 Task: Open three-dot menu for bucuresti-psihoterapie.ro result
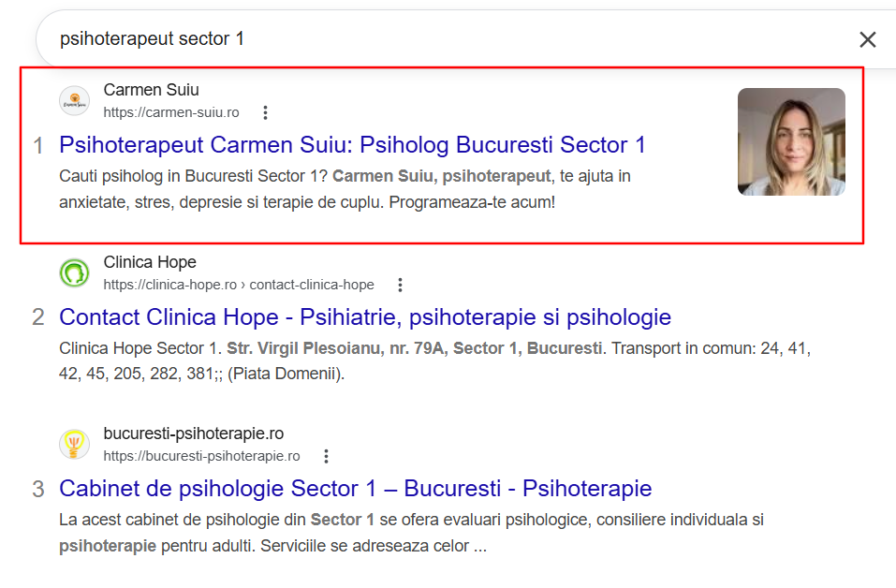(326, 456)
